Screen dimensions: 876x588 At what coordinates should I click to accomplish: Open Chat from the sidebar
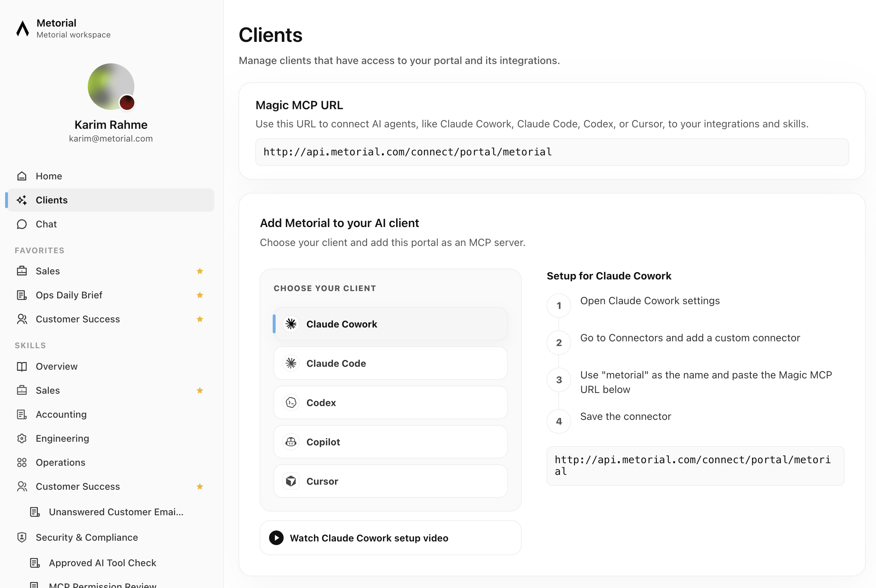(111, 224)
